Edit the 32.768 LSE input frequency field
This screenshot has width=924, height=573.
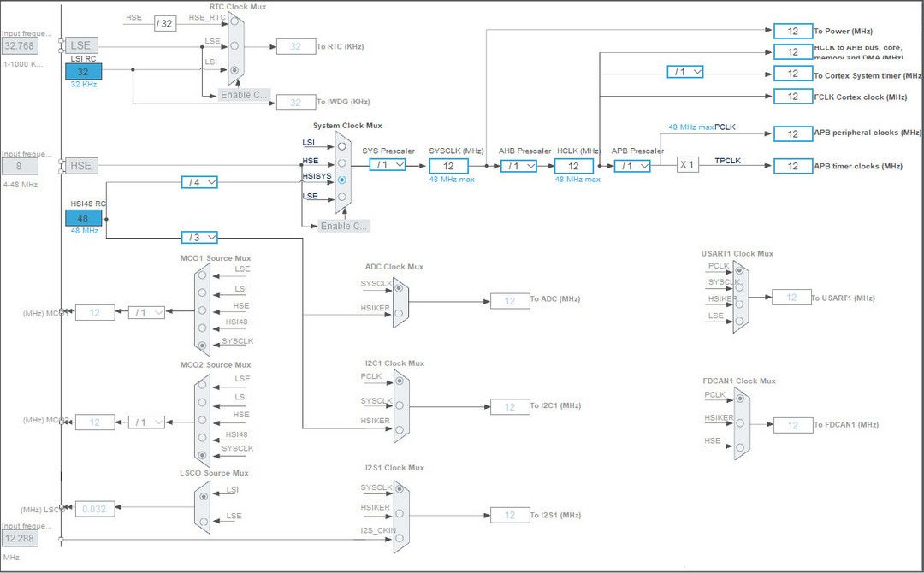click(x=19, y=45)
